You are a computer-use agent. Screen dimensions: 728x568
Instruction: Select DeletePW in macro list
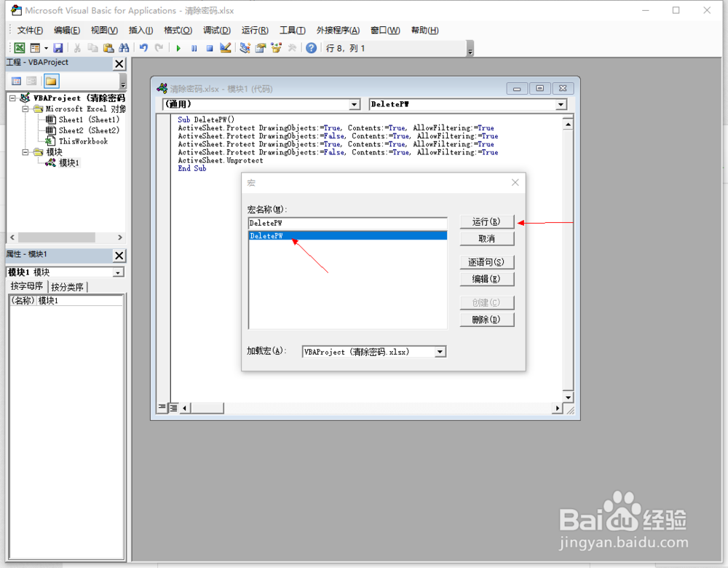tap(348, 236)
